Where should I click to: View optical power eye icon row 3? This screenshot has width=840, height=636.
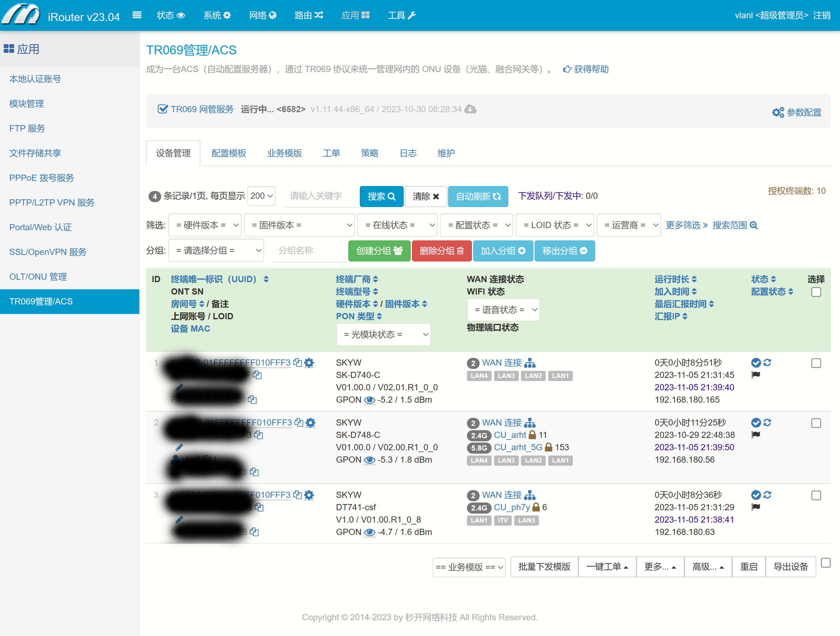[369, 532]
